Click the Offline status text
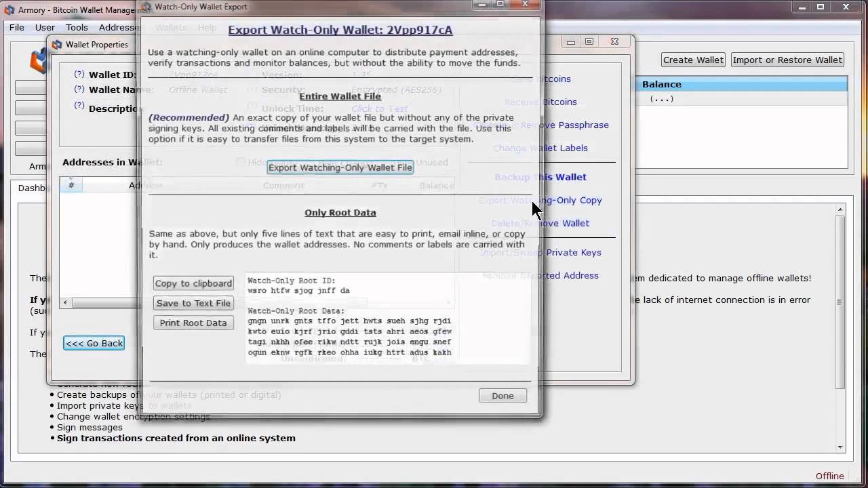 point(829,476)
